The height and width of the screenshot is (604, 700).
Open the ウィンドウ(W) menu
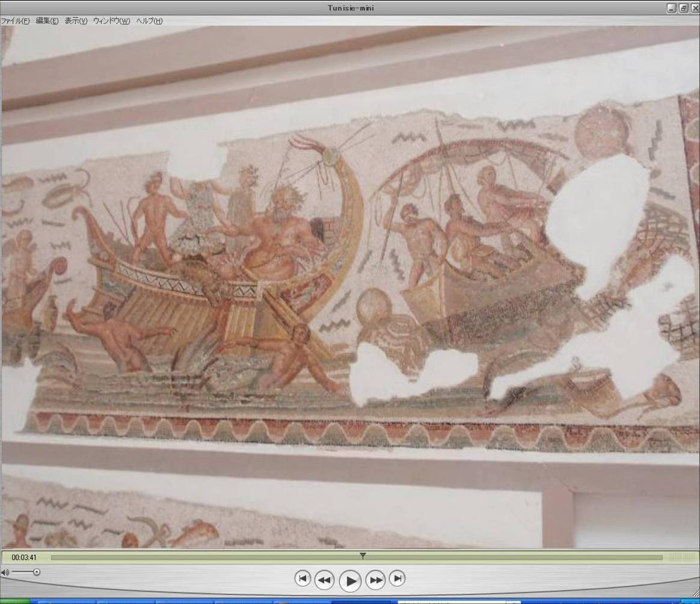(x=112, y=20)
